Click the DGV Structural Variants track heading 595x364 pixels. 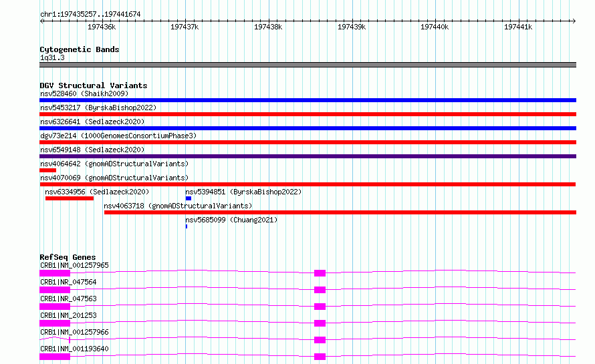[x=94, y=85]
